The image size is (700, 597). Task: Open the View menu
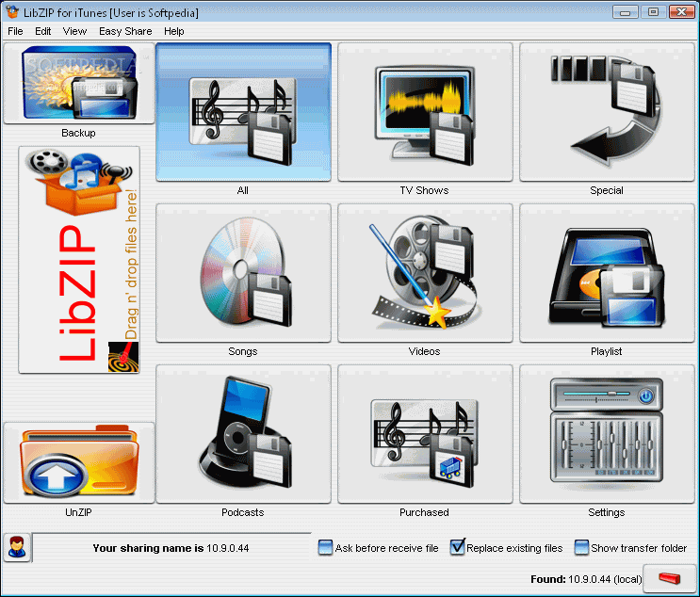click(x=74, y=31)
